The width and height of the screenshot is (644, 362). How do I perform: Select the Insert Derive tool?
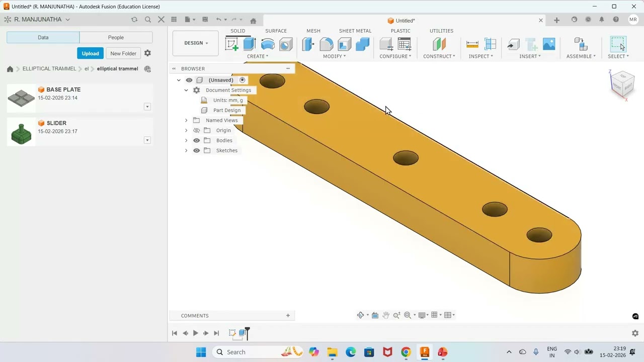point(513,44)
